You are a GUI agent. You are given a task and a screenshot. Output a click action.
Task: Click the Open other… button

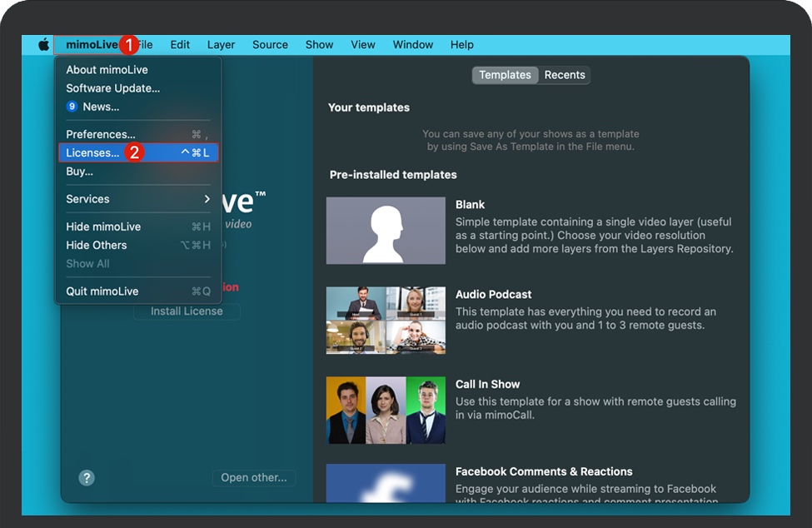[x=254, y=478]
